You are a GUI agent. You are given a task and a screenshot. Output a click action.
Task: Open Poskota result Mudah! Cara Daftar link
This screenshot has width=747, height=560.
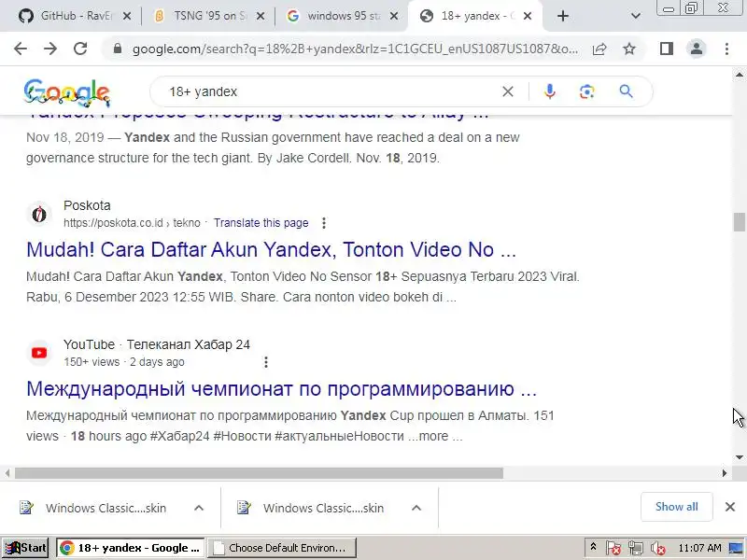tap(271, 249)
